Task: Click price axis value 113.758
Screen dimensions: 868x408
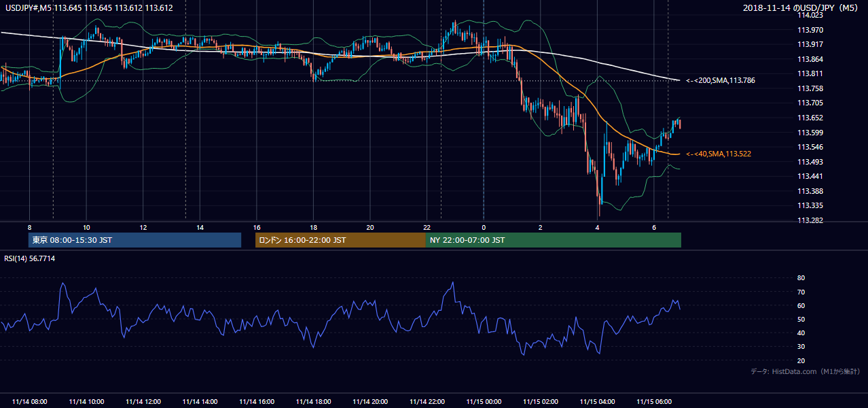Action: click(811, 88)
